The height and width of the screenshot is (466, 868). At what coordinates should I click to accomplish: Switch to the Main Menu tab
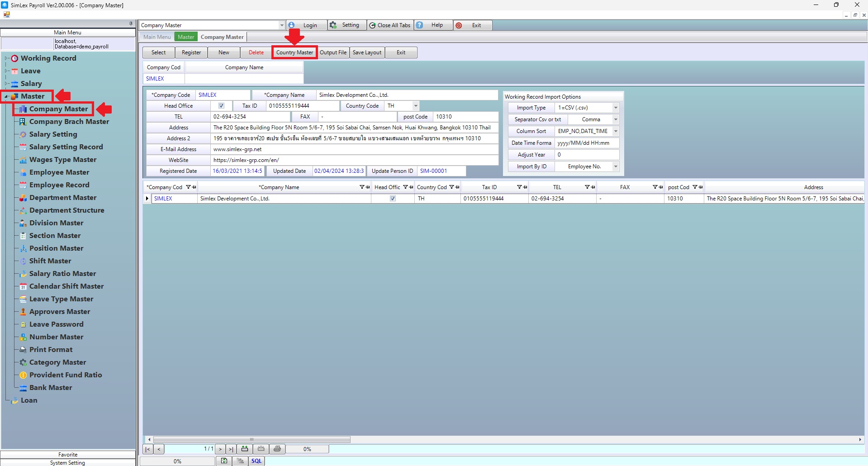pyautogui.click(x=157, y=37)
